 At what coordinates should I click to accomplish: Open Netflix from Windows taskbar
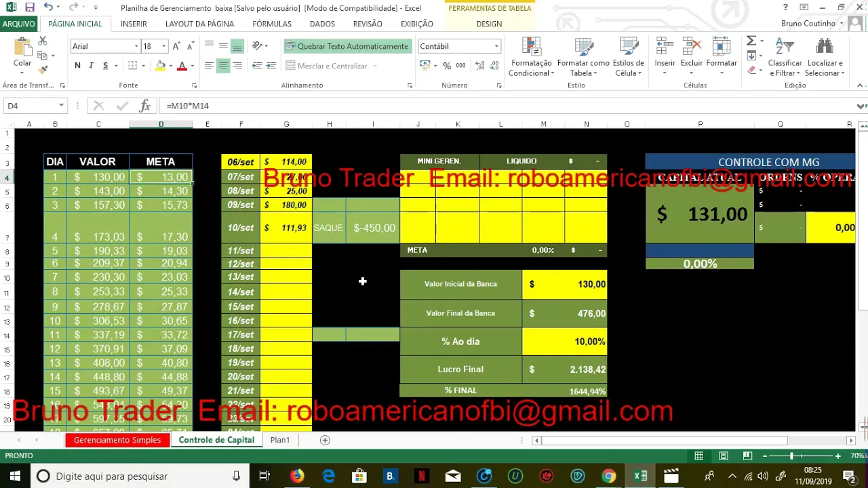(x=421, y=476)
